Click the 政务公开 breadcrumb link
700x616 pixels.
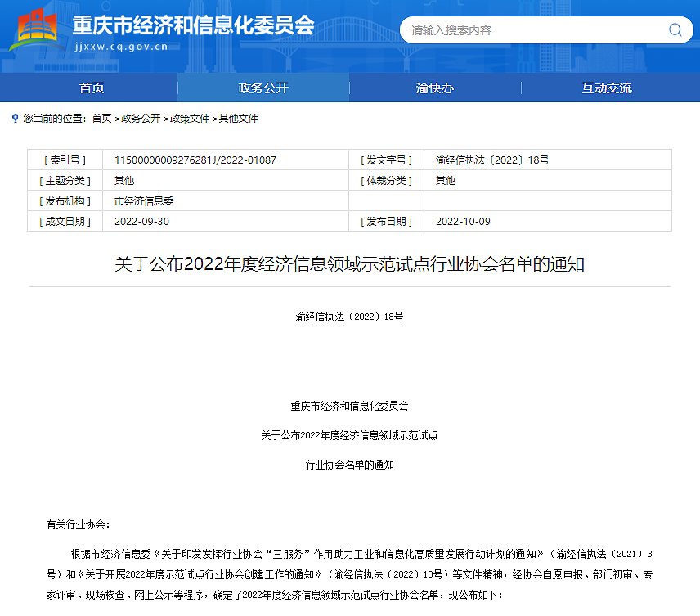pos(141,119)
